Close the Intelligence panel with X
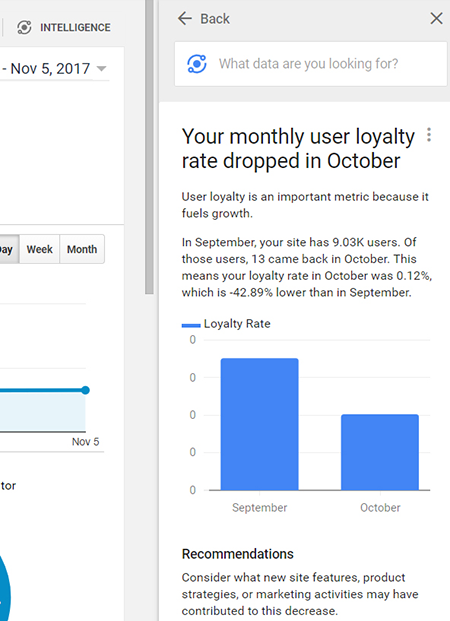 436,18
